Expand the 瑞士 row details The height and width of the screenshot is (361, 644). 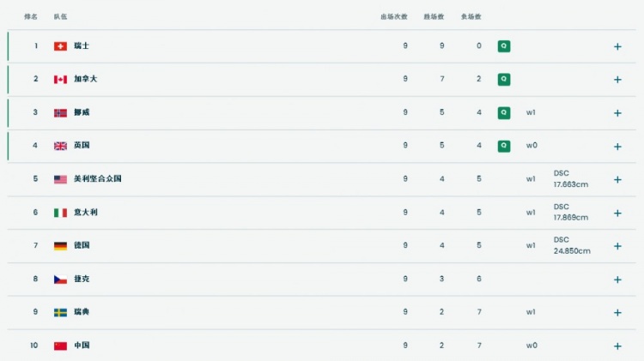tap(617, 46)
